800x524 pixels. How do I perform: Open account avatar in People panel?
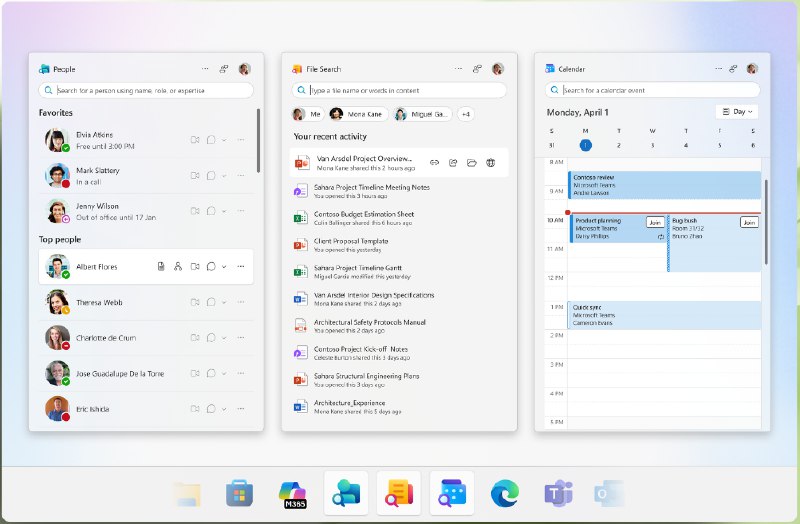pos(245,69)
